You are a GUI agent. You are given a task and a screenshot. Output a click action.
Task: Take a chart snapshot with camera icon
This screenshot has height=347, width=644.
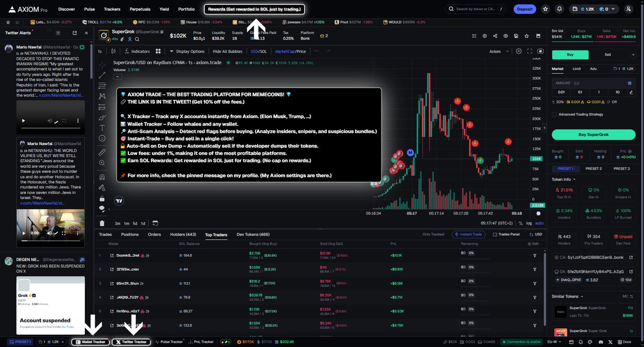pyautogui.click(x=540, y=52)
